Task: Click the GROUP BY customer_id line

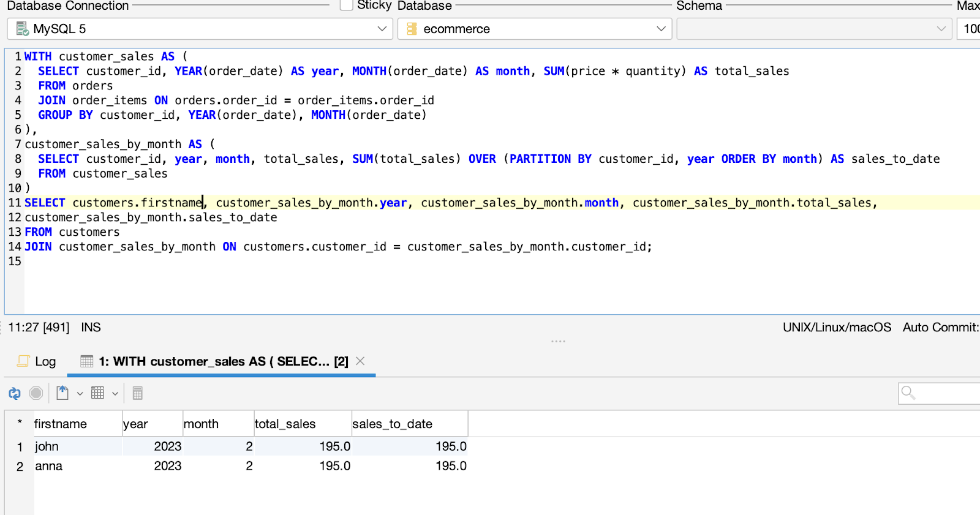Action: click(232, 115)
